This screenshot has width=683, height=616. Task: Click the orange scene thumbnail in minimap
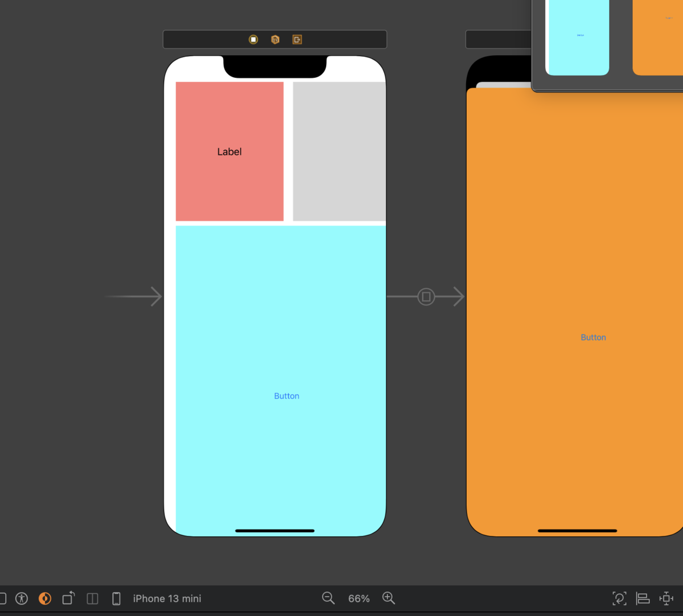tap(658, 38)
